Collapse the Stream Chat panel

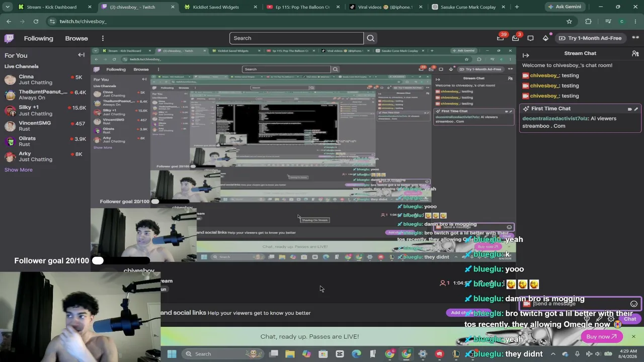(526, 55)
